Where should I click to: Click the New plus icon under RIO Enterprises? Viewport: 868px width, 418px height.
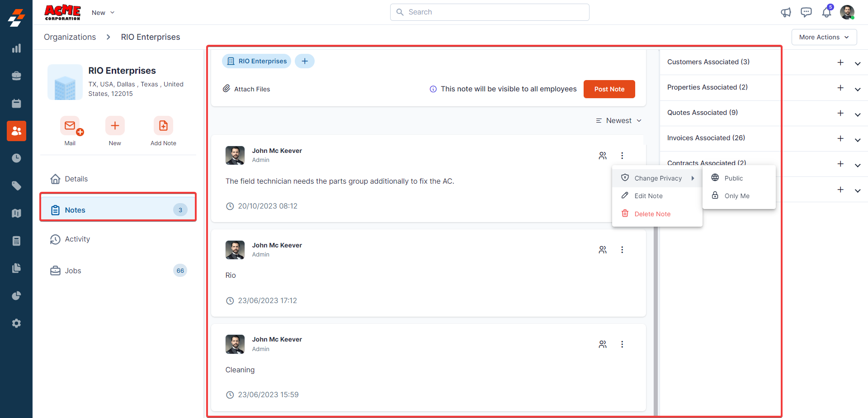pos(115,126)
